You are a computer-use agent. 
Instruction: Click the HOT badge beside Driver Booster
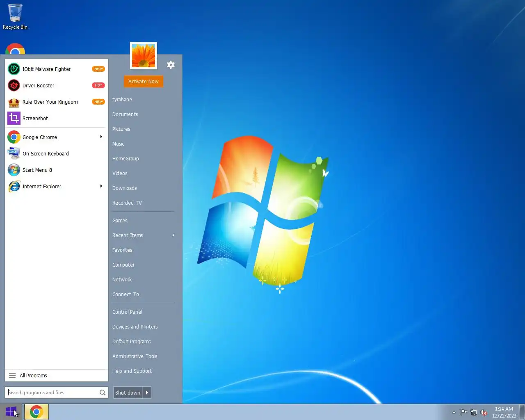98,85
